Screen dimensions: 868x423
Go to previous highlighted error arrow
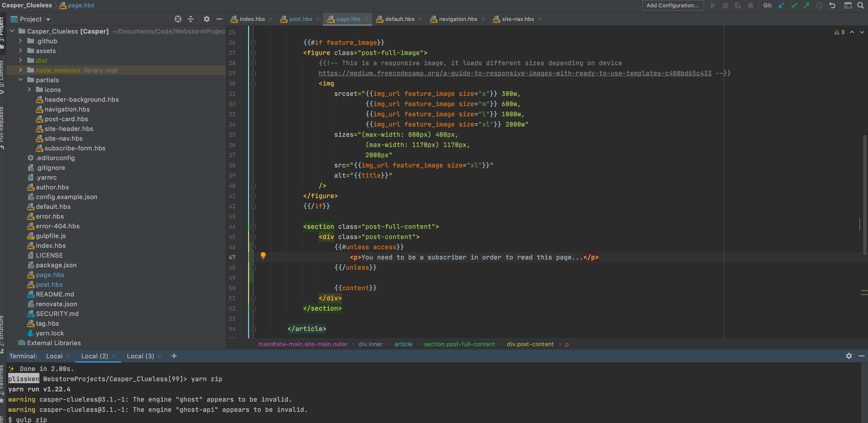point(852,32)
